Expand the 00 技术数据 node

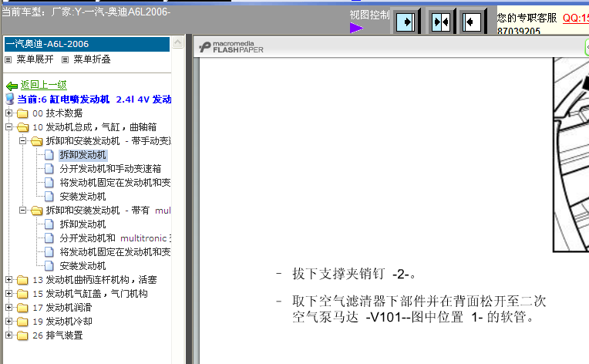tap(8, 113)
